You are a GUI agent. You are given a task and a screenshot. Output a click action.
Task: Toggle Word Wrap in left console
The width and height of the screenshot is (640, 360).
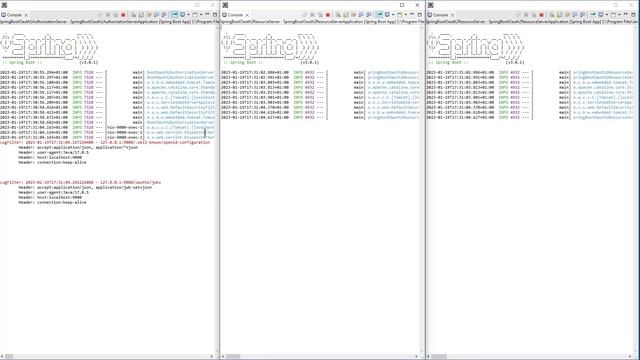tap(149, 15)
